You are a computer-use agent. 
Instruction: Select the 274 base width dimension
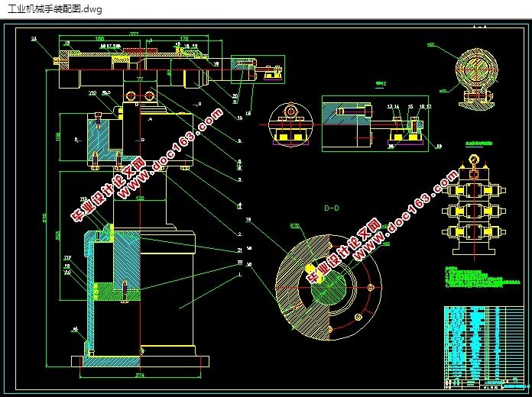pyautogui.click(x=140, y=376)
